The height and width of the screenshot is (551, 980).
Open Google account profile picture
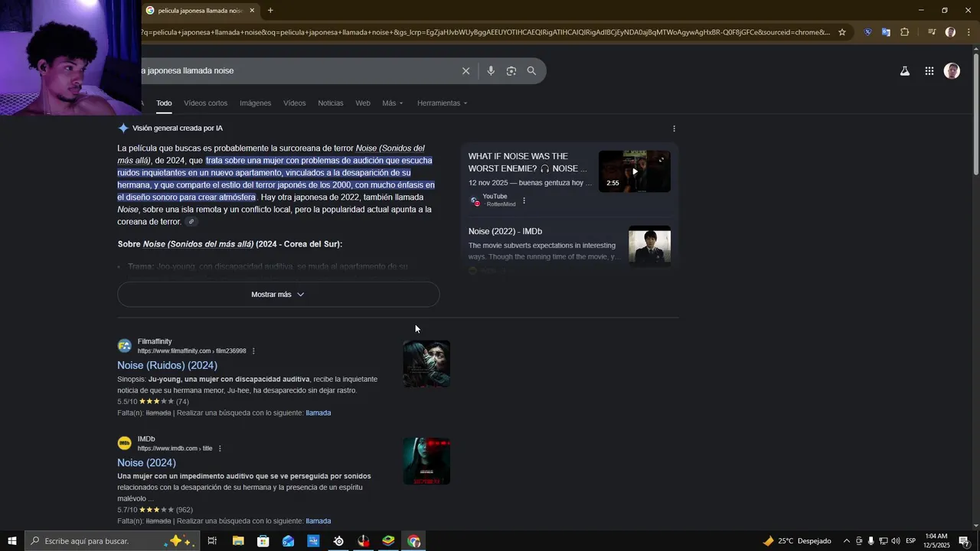tap(952, 71)
